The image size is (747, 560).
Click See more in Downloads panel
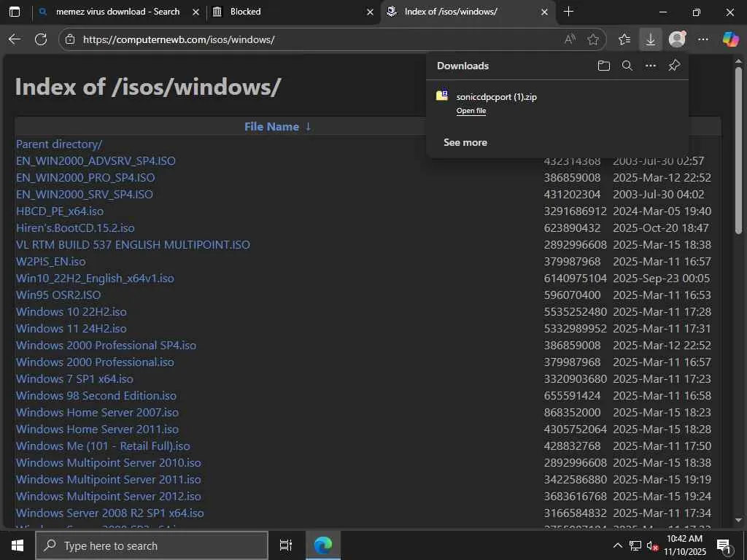tap(465, 142)
